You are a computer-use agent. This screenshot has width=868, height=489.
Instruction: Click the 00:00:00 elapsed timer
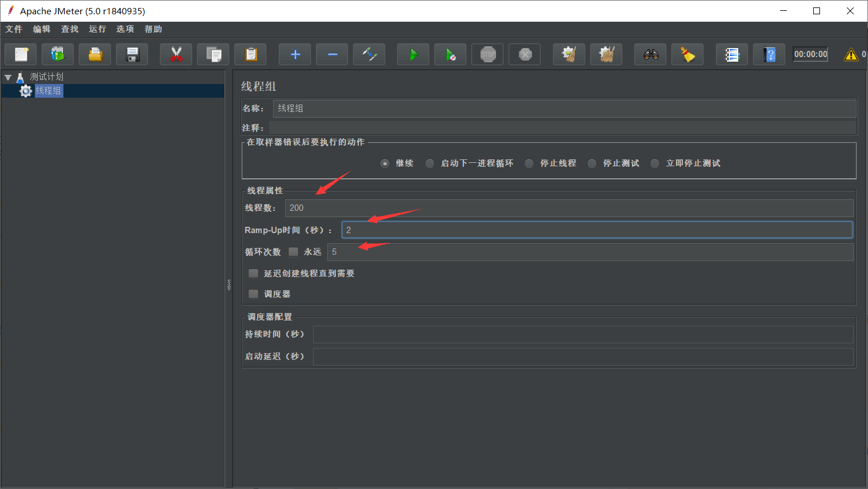[810, 54]
